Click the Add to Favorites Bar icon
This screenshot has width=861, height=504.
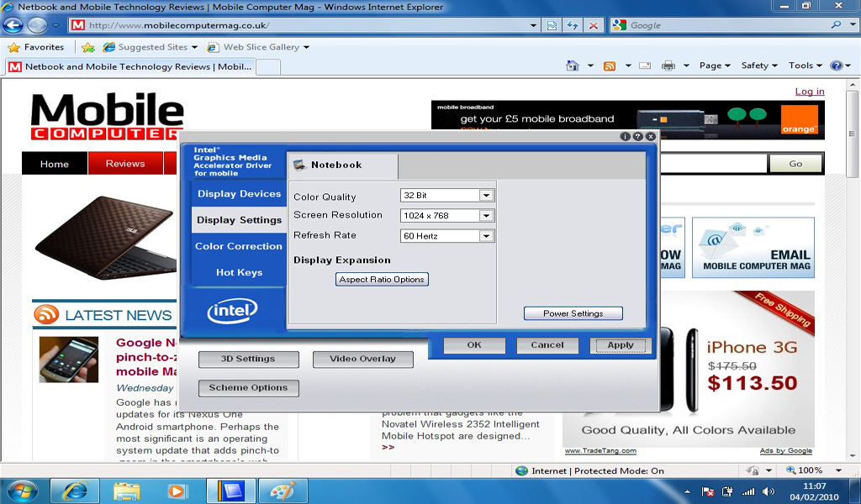click(x=87, y=48)
